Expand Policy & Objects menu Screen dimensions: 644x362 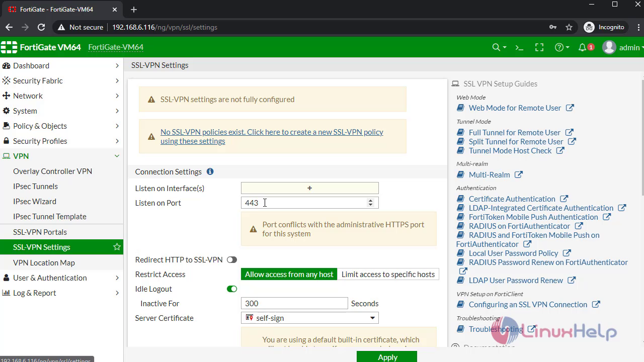(x=61, y=126)
